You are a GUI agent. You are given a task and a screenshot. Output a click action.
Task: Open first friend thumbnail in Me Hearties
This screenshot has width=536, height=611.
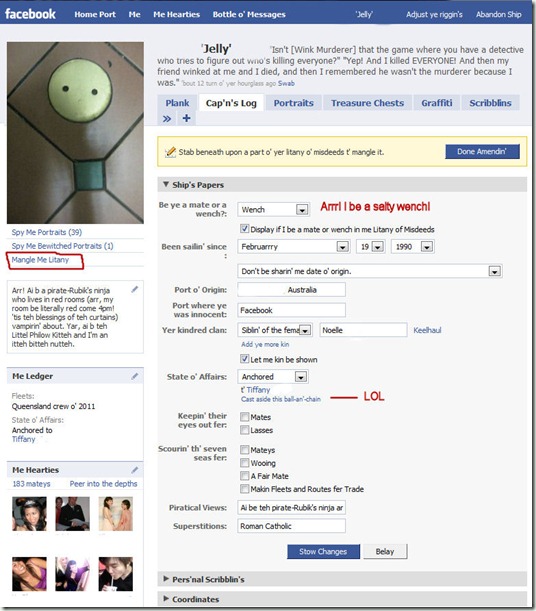pos(29,514)
